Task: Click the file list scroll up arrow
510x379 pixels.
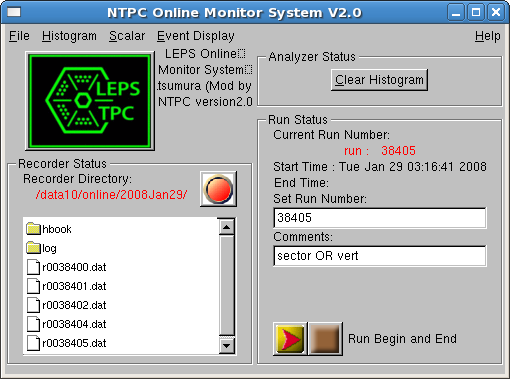Action: click(227, 227)
